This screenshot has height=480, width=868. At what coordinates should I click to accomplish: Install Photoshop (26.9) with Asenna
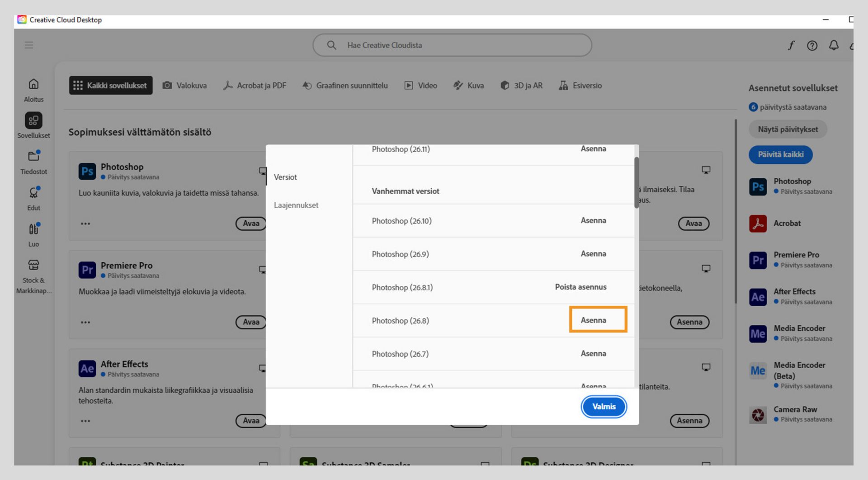pos(593,254)
